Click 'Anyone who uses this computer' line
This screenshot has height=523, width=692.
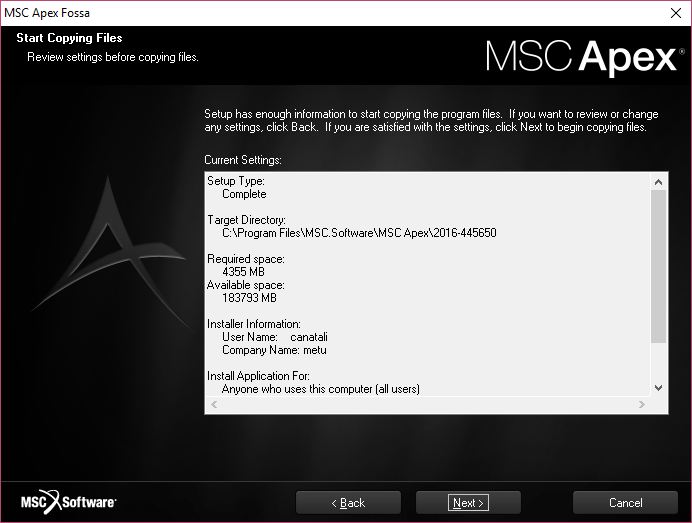tap(320, 389)
